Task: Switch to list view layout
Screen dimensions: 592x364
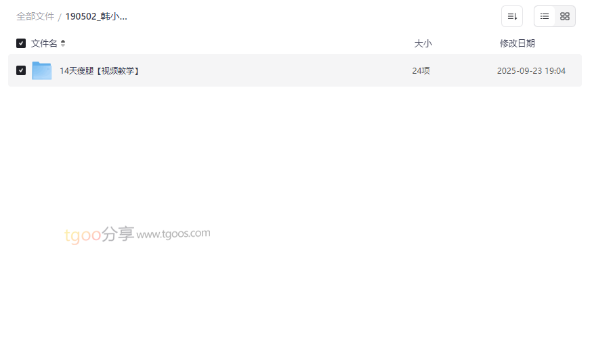Action: 545,16
